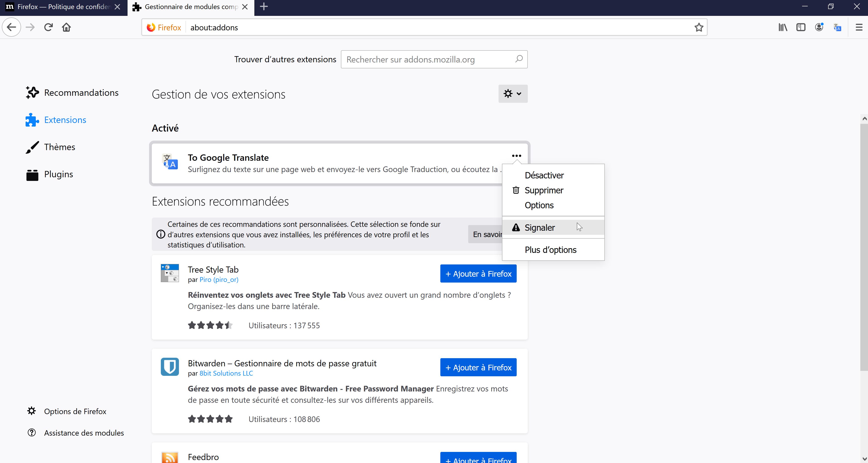This screenshot has width=868, height=463.
Task: Add Tree Style Tab to Firefox
Action: [x=478, y=274]
